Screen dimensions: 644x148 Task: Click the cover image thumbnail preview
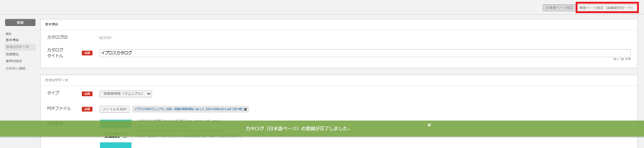pyautogui.click(x=115, y=134)
